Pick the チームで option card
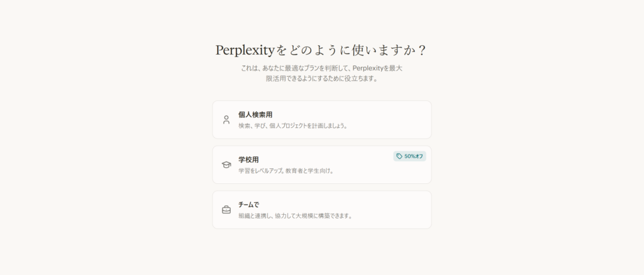The image size is (644, 275). [x=321, y=210]
